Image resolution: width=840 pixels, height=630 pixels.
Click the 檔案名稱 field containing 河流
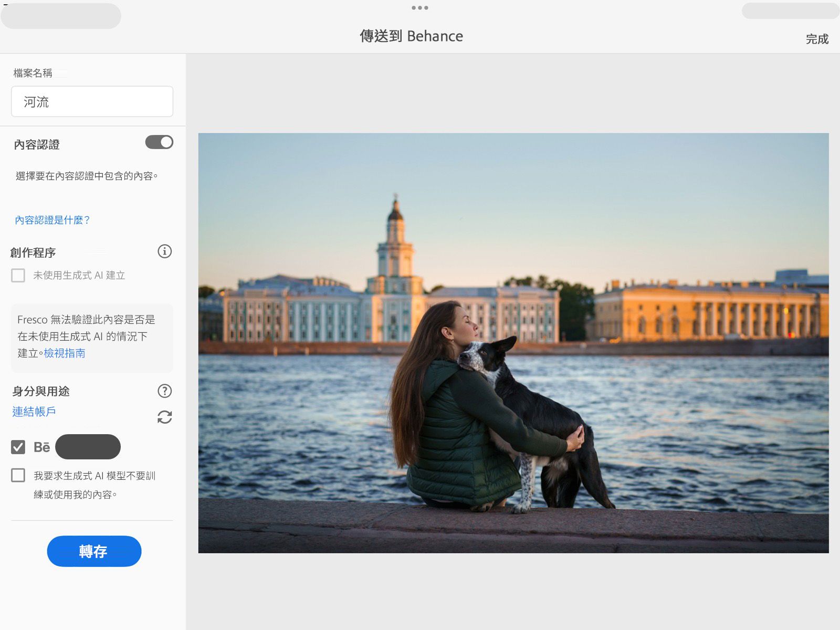[92, 101]
